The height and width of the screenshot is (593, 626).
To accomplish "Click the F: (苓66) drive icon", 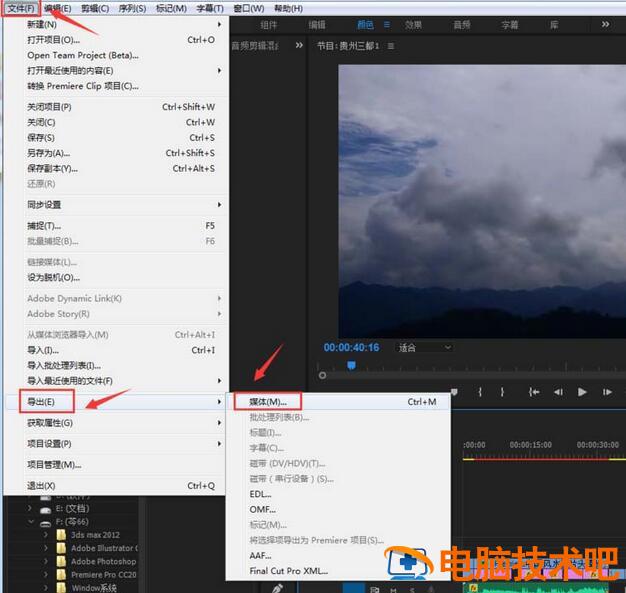I will (46, 523).
